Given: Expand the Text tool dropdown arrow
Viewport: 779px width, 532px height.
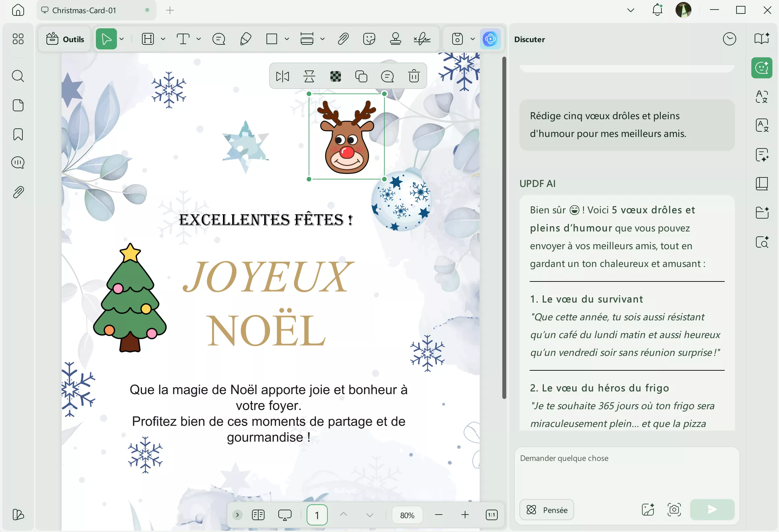Looking at the screenshot, I should click(198, 39).
